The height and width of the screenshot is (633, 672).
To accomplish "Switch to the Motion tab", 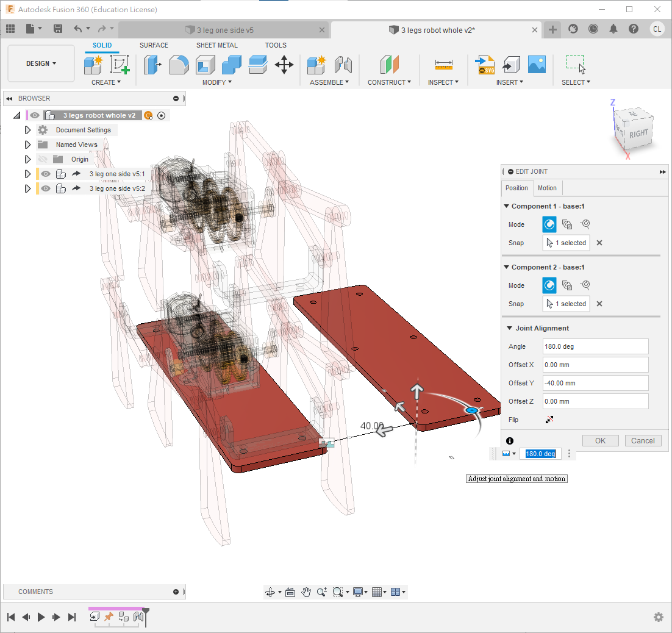I will pyautogui.click(x=547, y=188).
